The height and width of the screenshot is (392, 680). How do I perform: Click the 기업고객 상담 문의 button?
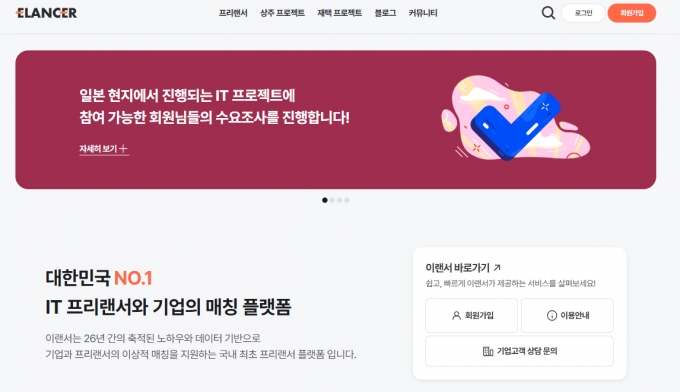[520, 351]
